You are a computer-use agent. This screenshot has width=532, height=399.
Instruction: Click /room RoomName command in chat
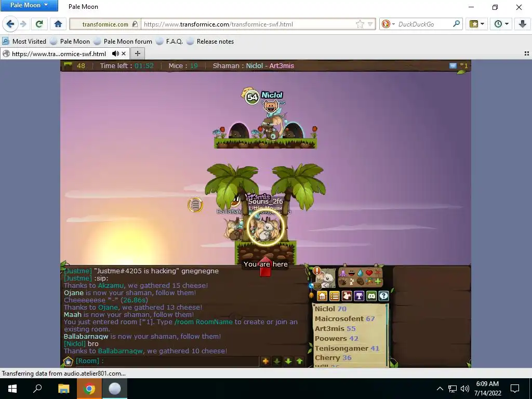[x=204, y=322]
